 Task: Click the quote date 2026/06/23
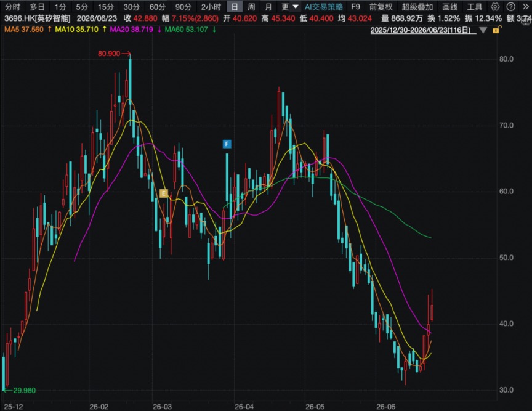pyautogui.click(x=97, y=18)
